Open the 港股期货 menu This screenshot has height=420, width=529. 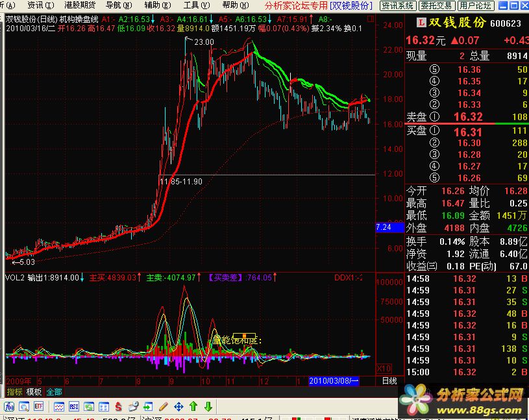point(80,5)
